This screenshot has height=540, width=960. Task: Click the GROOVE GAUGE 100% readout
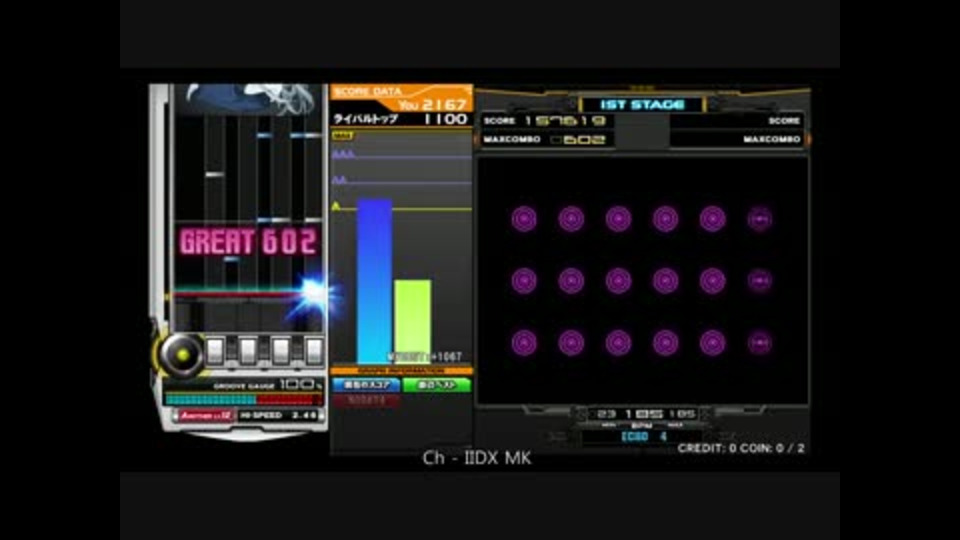[x=268, y=385]
